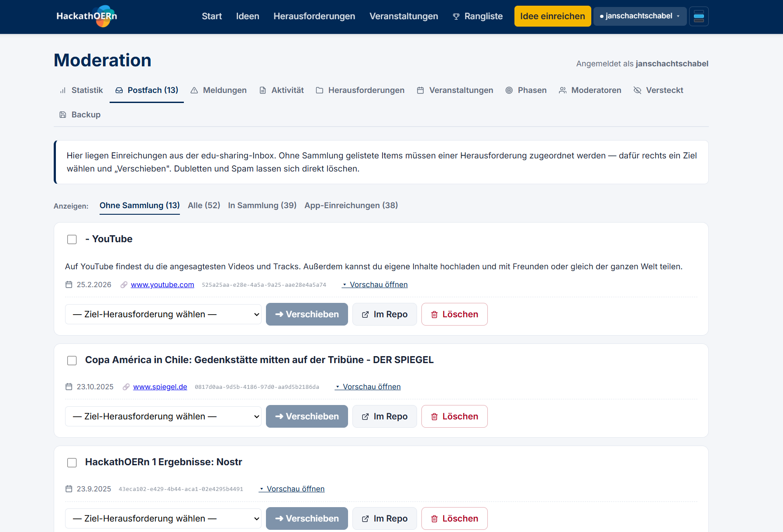Click trash icon in Nostr Löschen button
783x532 pixels.
click(435, 519)
